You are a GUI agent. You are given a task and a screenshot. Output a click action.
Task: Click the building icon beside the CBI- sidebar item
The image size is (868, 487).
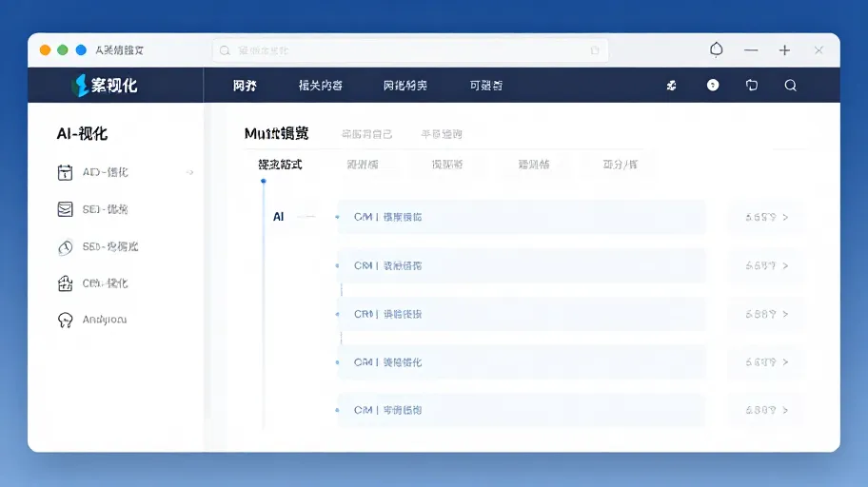(x=65, y=283)
